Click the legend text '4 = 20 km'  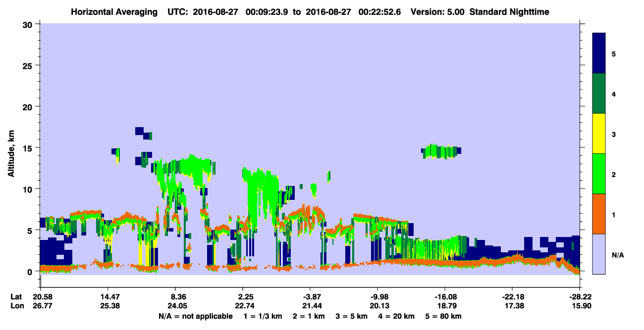coord(396,316)
